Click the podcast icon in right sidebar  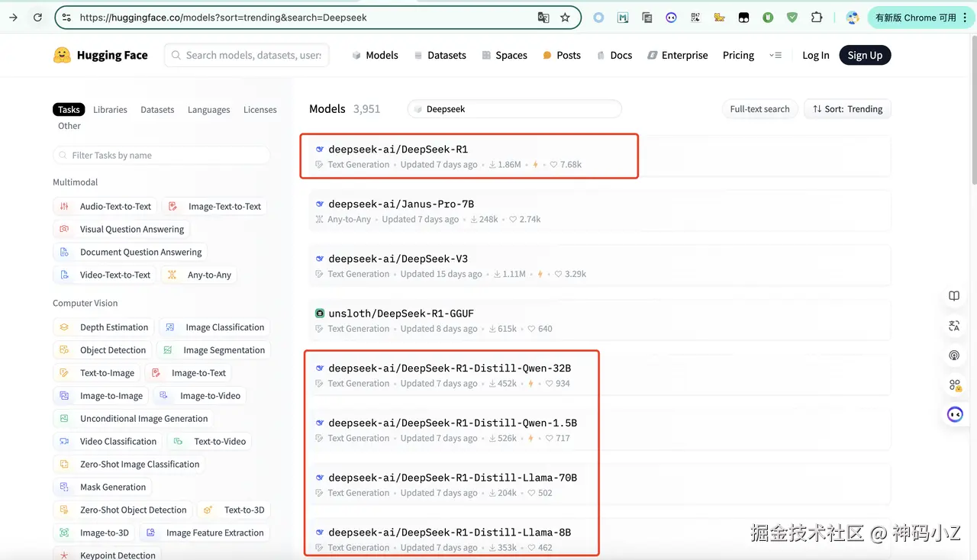click(x=954, y=356)
